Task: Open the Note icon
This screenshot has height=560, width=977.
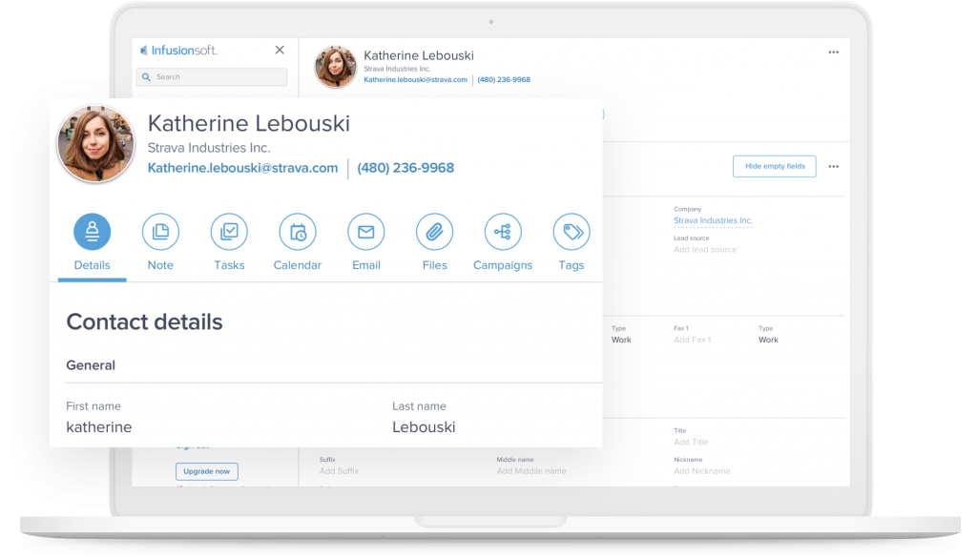Action: 160,232
